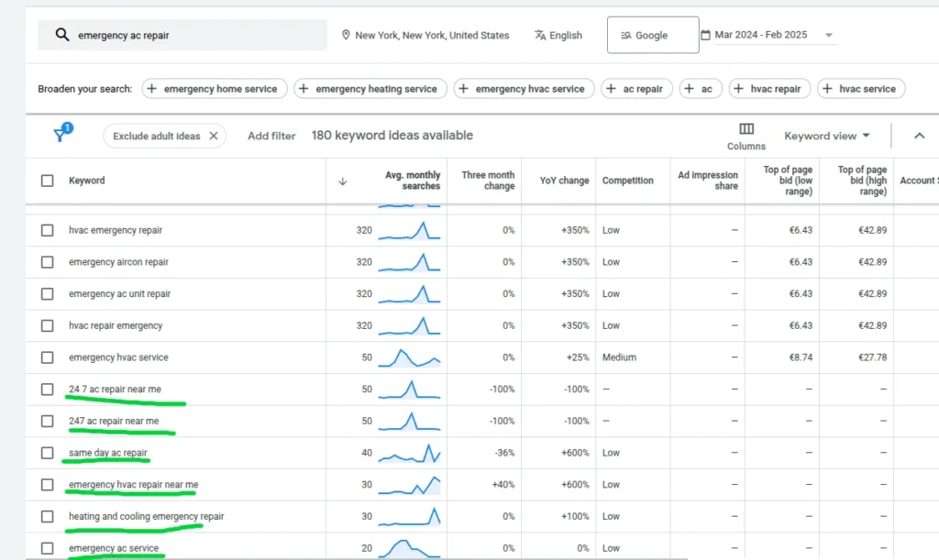Select the same day ac repair checkbox
Viewport: 939px width, 560px height.
48,453
